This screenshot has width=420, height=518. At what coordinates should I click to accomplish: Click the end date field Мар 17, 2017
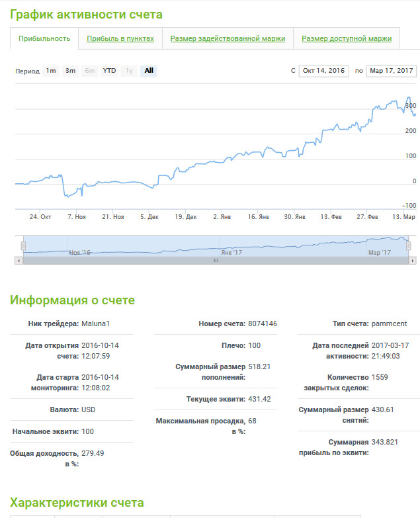tap(392, 71)
